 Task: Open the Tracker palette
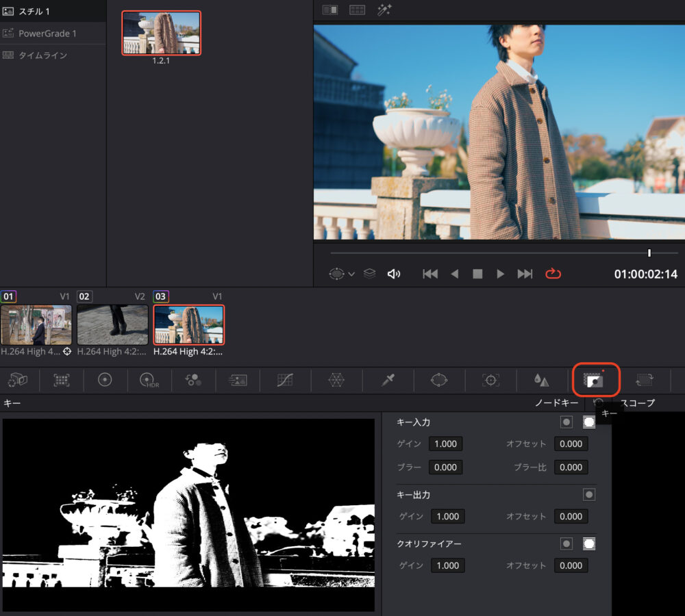pyautogui.click(x=490, y=380)
